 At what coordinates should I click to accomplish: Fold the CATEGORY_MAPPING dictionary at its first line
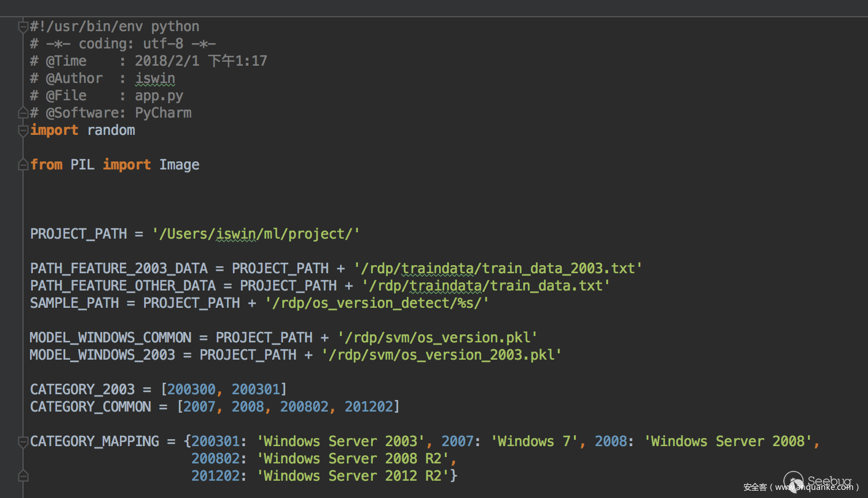click(x=23, y=442)
